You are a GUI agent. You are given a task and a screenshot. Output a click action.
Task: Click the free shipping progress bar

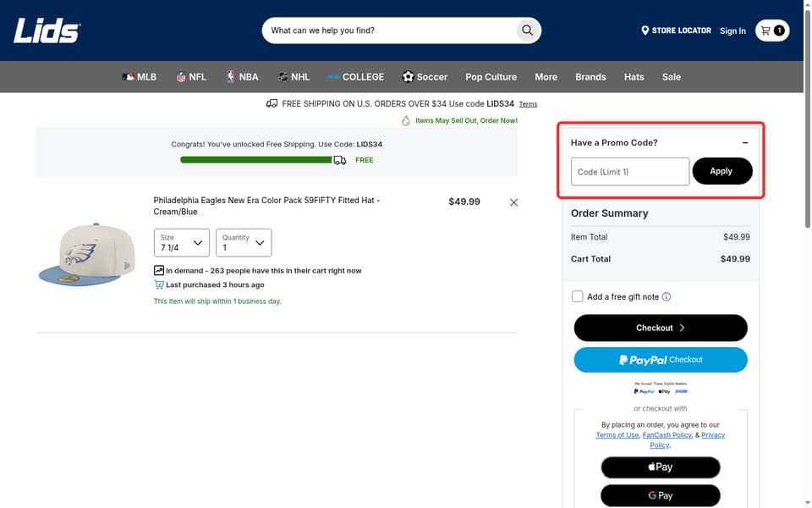tap(256, 160)
